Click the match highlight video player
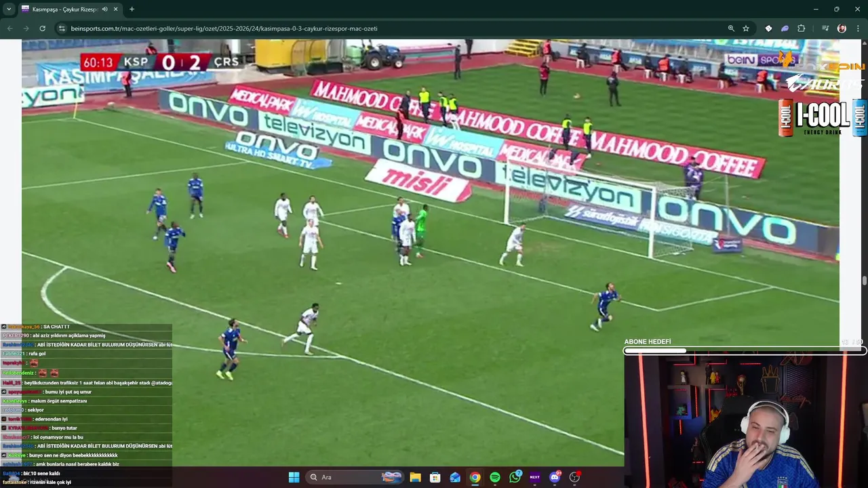 tap(431, 253)
